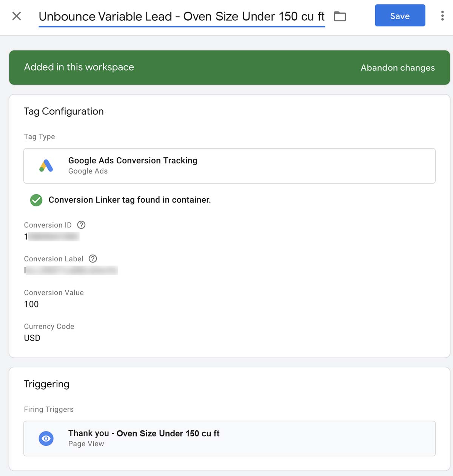The width and height of the screenshot is (453, 476).
Task: Open help for Conversion Label
Action: [93, 259]
